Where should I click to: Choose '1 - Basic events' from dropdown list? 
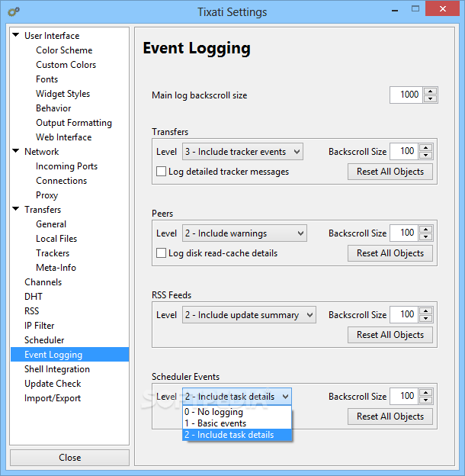[237, 423]
